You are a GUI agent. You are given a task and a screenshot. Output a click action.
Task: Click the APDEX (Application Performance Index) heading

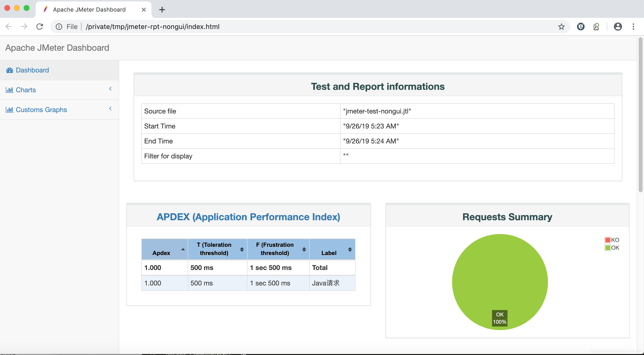coord(248,217)
